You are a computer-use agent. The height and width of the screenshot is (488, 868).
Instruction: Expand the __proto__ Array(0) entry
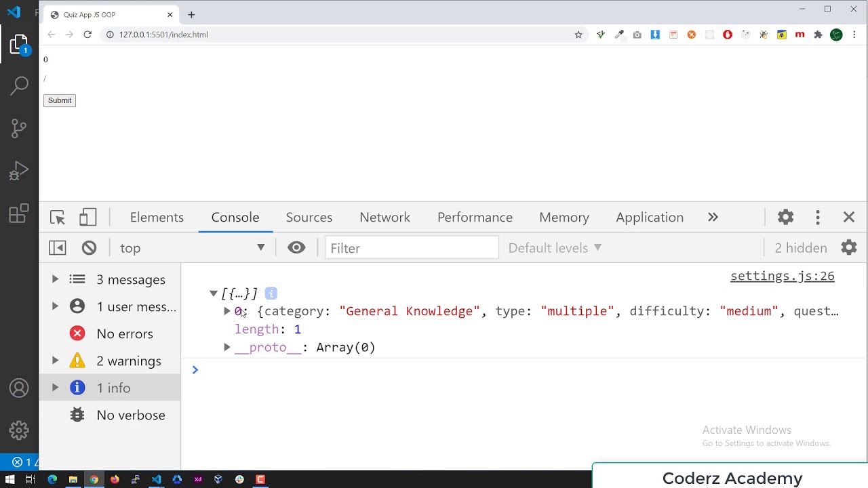pyautogui.click(x=227, y=347)
